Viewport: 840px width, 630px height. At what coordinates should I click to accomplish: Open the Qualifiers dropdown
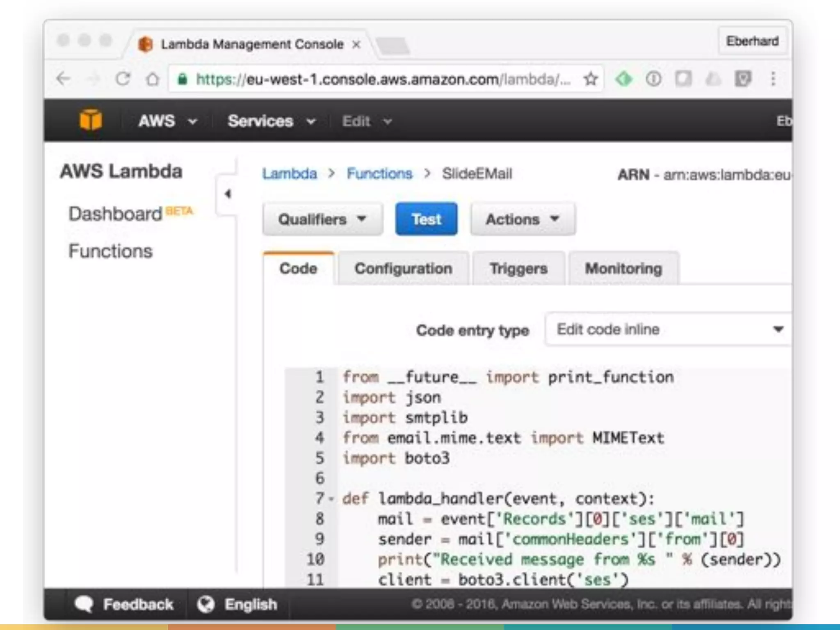(322, 219)
